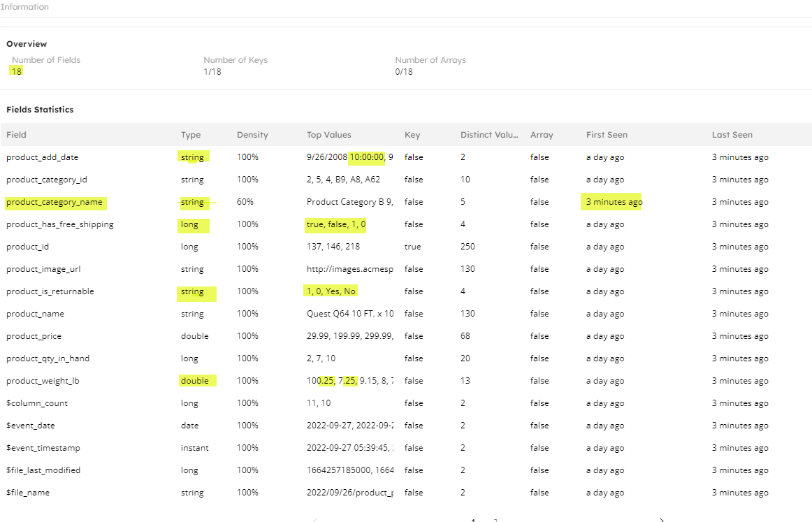Viewport: 812px width, 522px height.
Task: Select the product_category_name field row
Action: pyautogui.click(x=55, y=202)
